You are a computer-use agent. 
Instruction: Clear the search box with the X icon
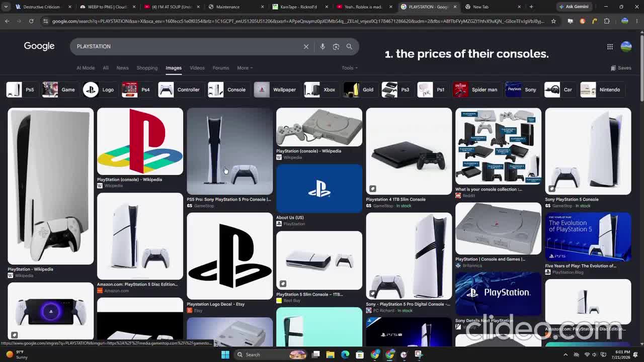click(x=306, y=46)
